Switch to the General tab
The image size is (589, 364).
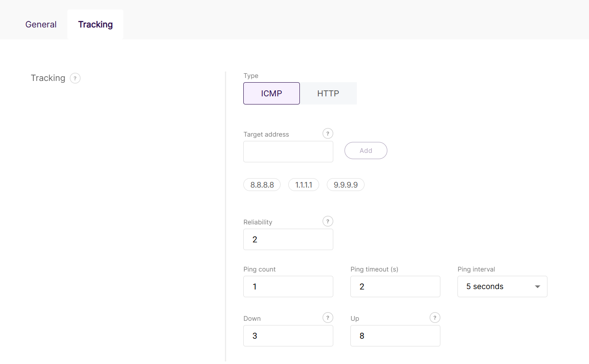pyautogui.click(x=41, y=24)
